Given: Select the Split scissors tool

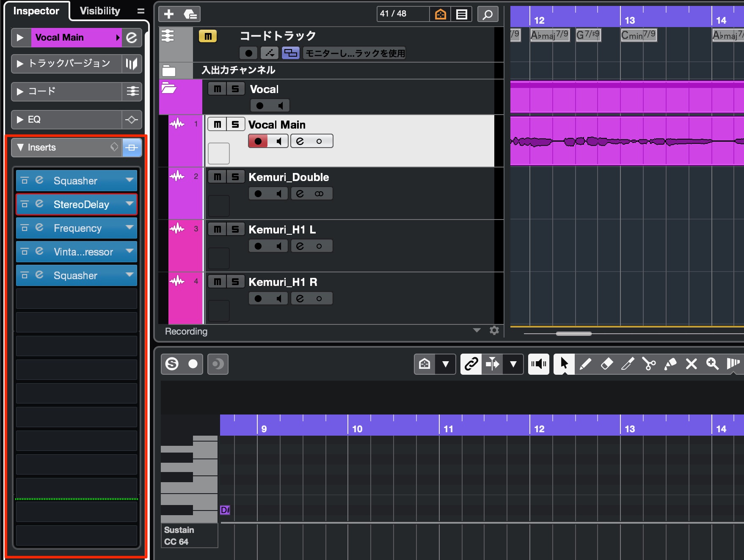Looking at the screenshot, I should [649, 364].
